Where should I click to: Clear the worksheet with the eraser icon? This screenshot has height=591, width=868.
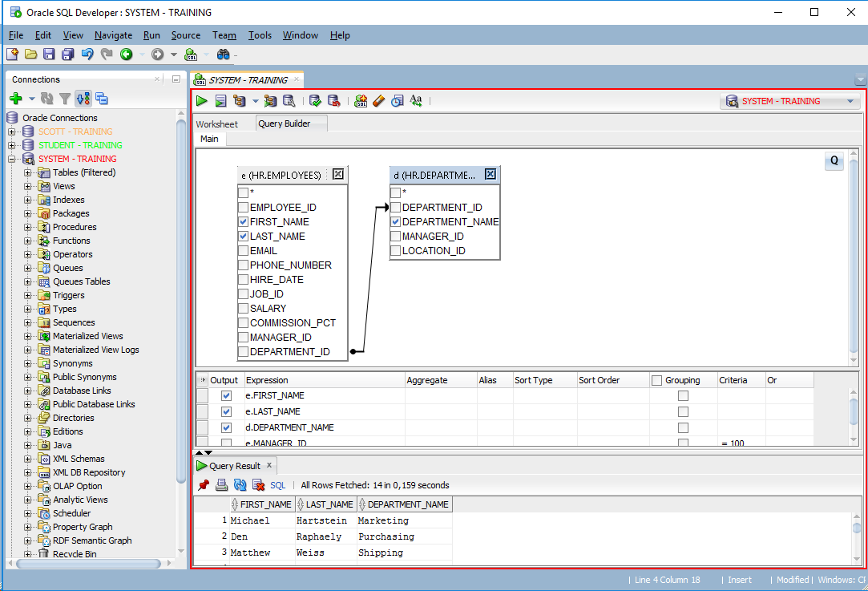click(378, 101)
